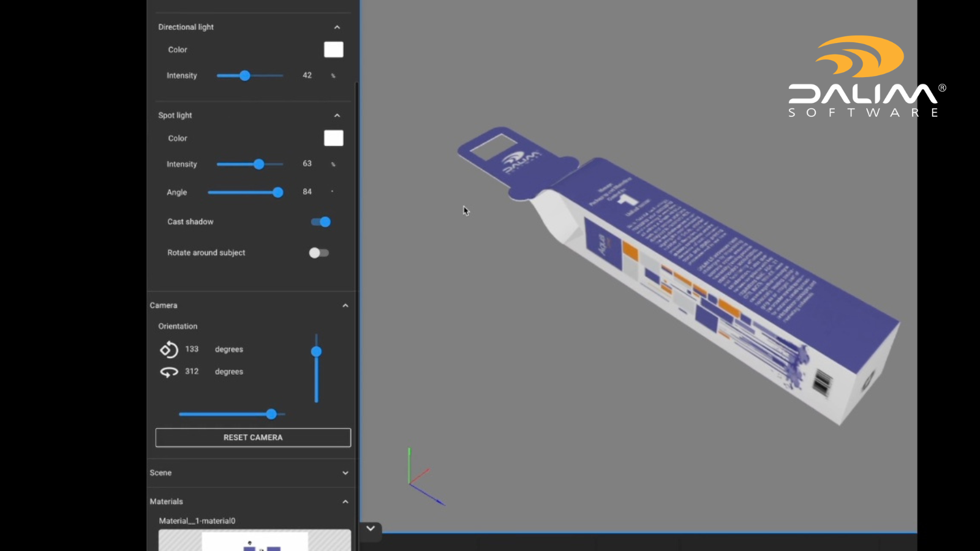Click the Material_1-material0 texture thumbnail

coord(255,540)
